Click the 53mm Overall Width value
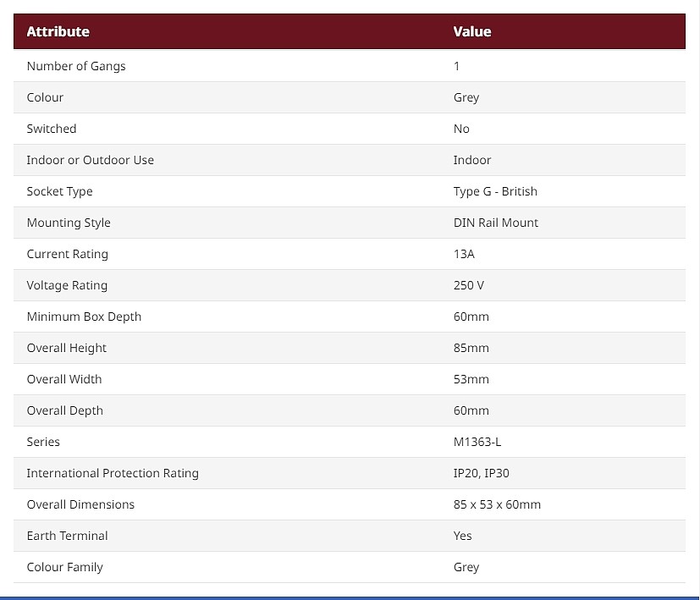700x600 pixels. point(471,378)
